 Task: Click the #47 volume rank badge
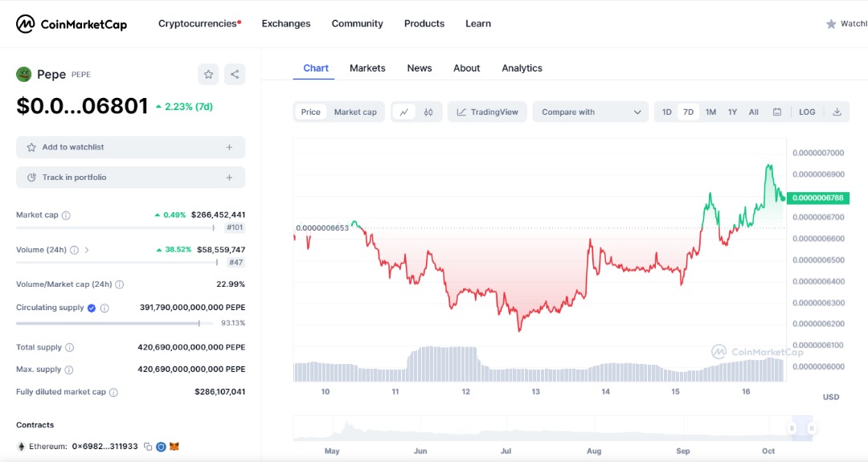click(235, 263)
